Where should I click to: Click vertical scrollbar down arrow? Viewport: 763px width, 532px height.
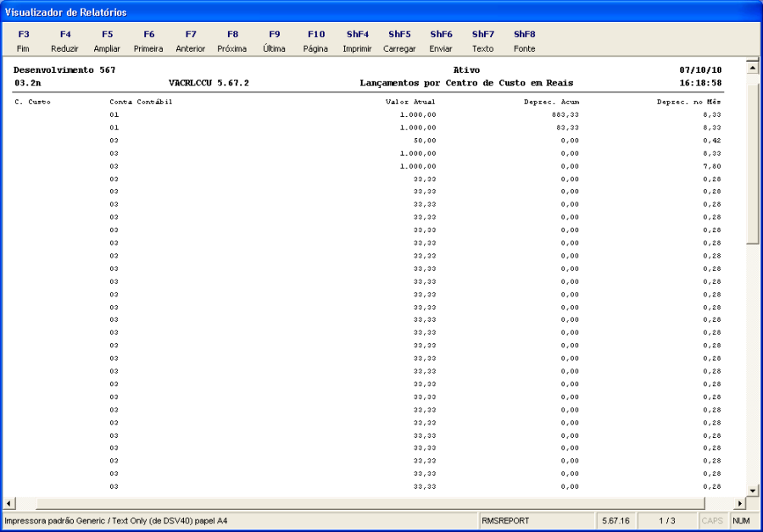pos(752,490)
